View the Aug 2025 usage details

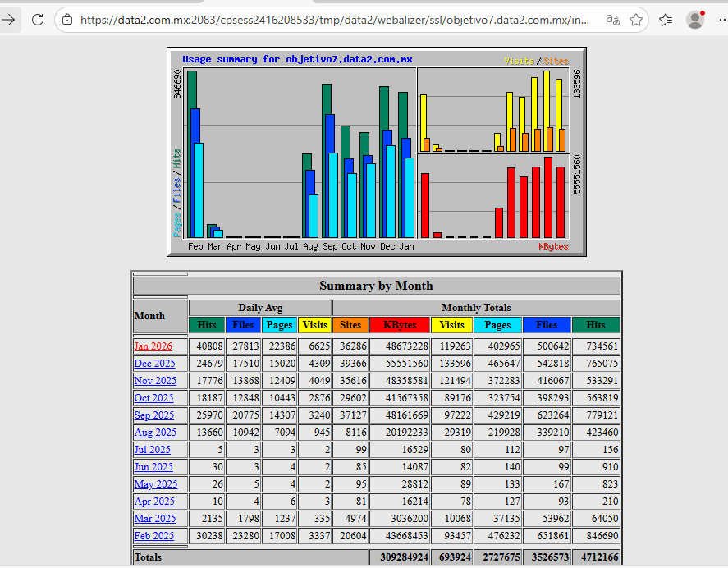click(155, 433)
